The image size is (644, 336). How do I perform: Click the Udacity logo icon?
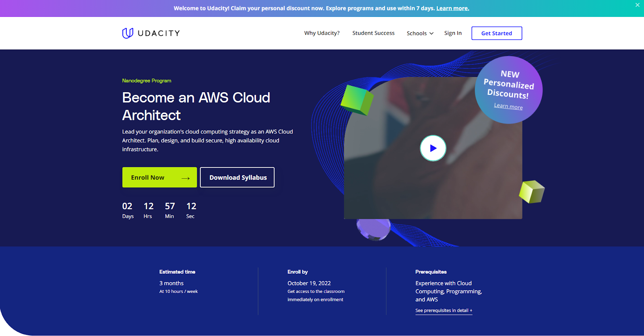[128, 33]
